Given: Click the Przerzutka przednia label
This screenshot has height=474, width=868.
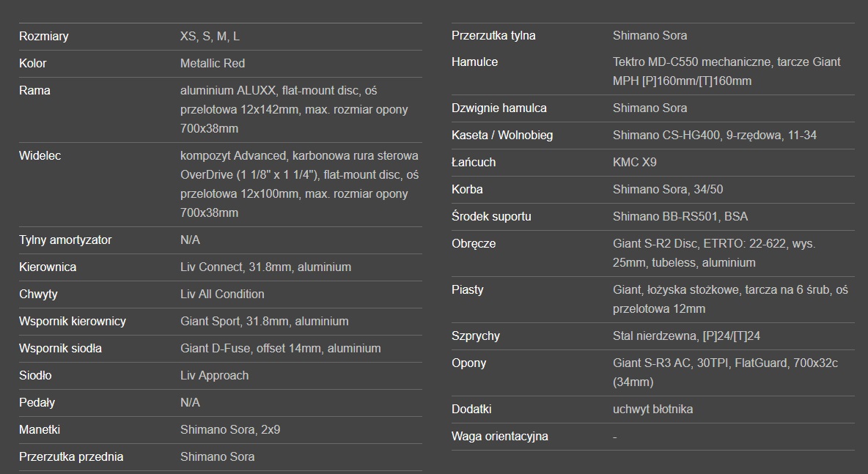Looking at the screenshot, I should point(71,457).
